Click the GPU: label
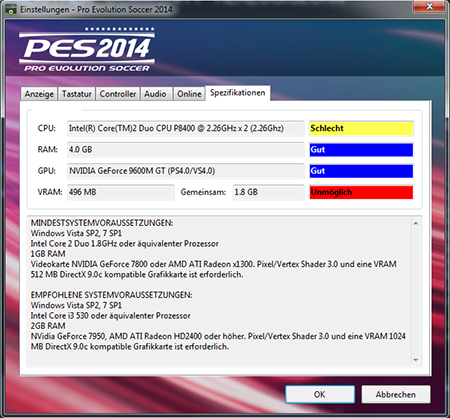The image size is (450, 418). coord(47,171)
